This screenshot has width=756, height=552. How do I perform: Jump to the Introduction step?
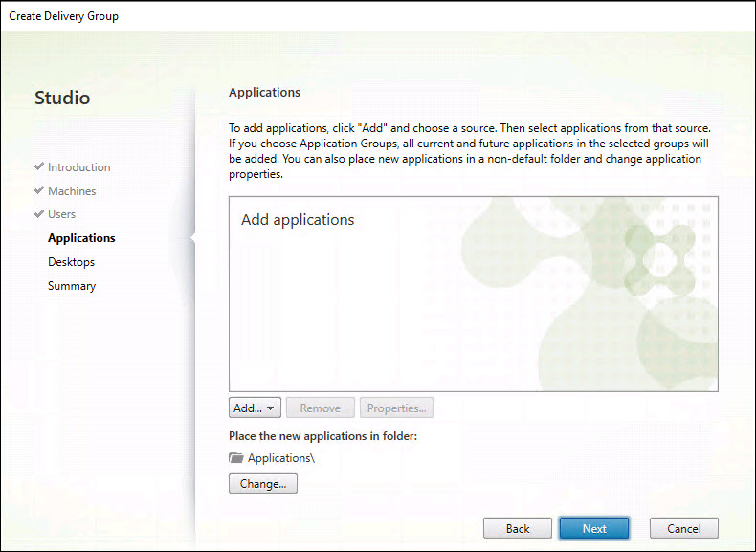tap(78, 167)
